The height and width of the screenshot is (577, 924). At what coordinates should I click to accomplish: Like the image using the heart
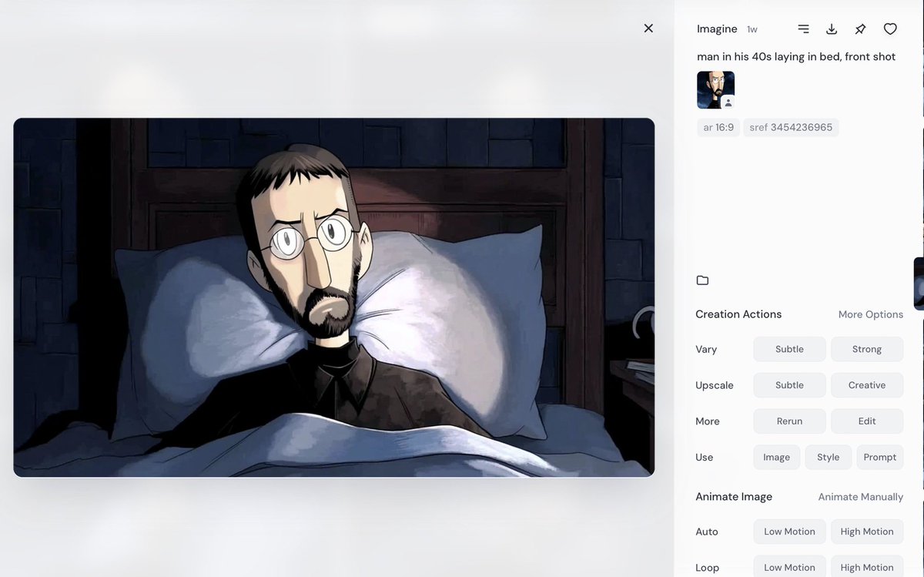point(890,29)
